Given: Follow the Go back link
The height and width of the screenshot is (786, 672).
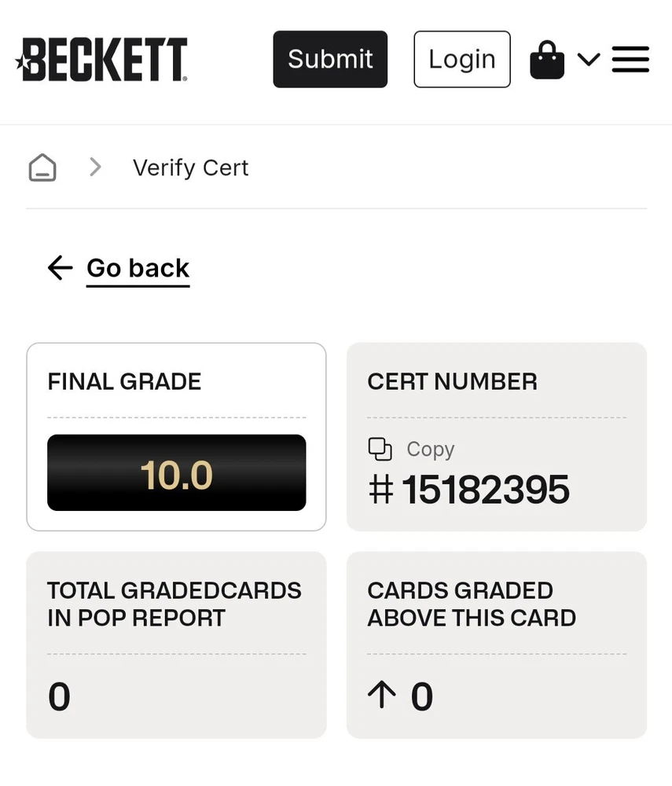Looking at the screenshot, I should [x=138, y=268].
